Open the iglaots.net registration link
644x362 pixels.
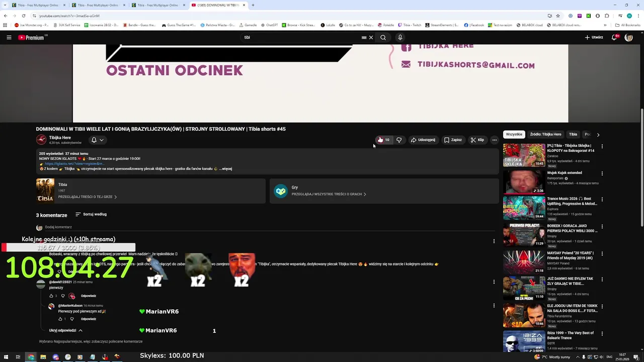click(x=74, y=163)
